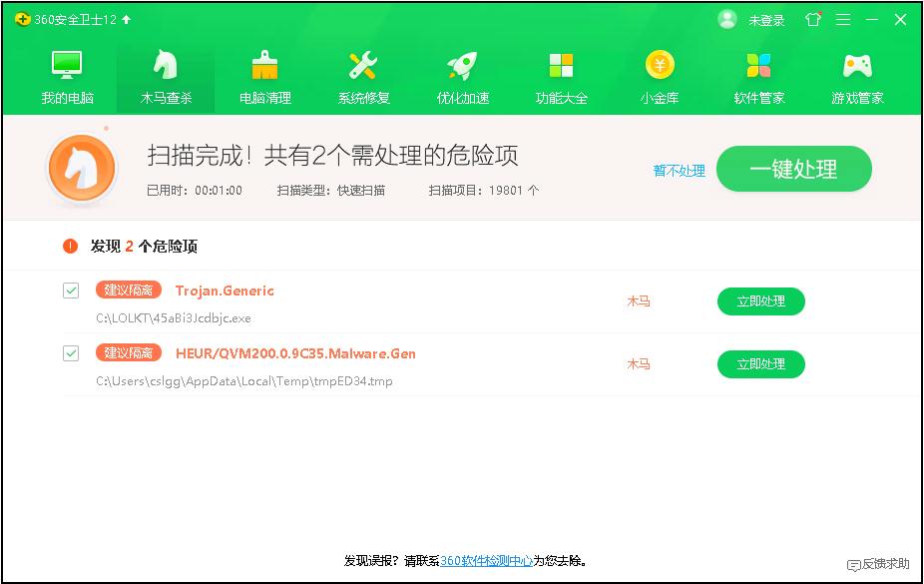The height and width of the screenshot is (584, 924).
Task: Open the 360软件检测中心 link
Action: click(484, 561)
